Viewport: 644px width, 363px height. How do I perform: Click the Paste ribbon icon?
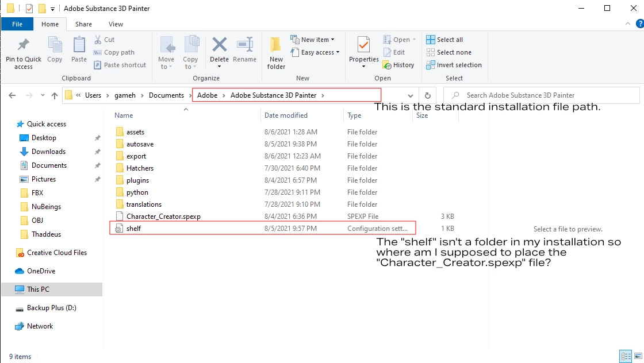79,45
